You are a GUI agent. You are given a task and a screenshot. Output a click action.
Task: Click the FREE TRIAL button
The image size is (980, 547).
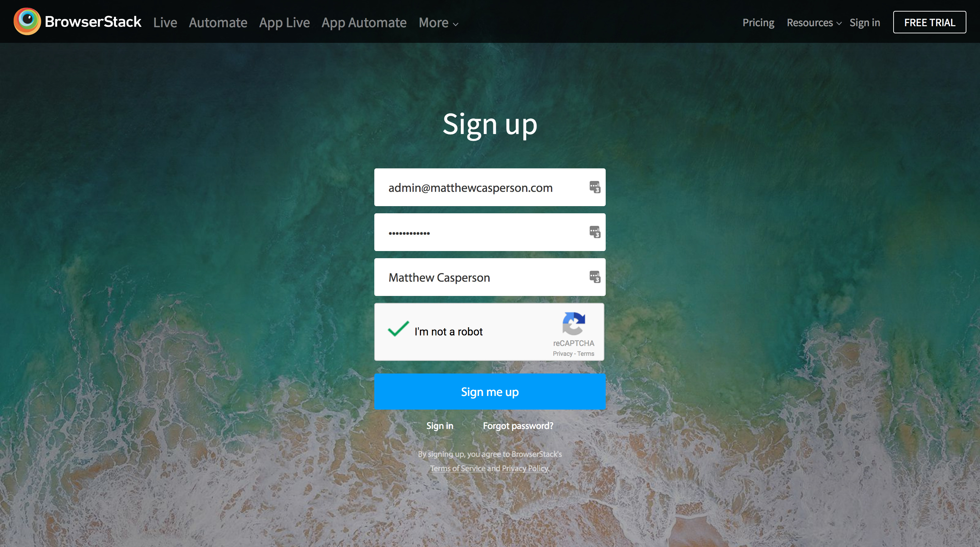929,22
